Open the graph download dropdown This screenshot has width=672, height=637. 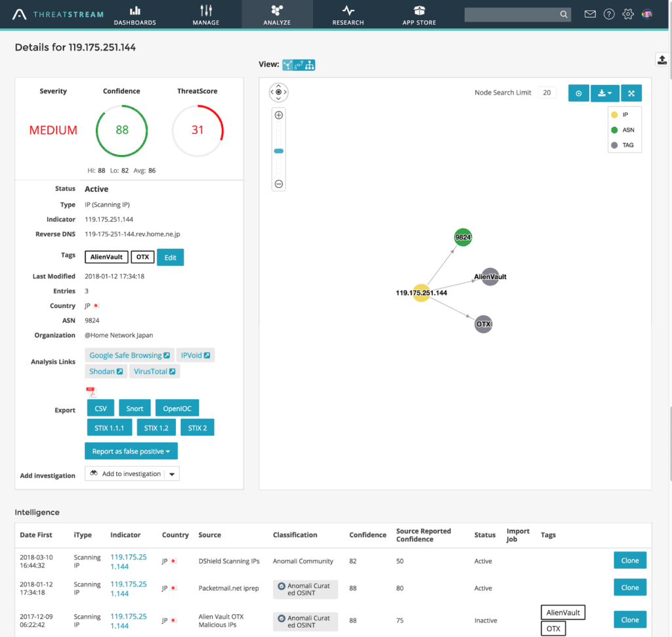(x=604, y=93)
